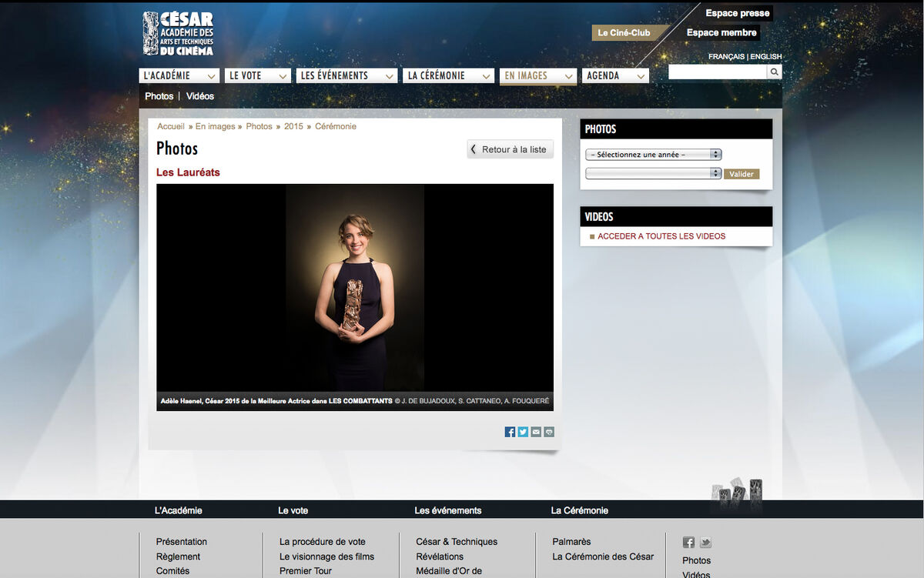Share the photo on Twitter
This screenshot has width=924, height=578.
523,432
